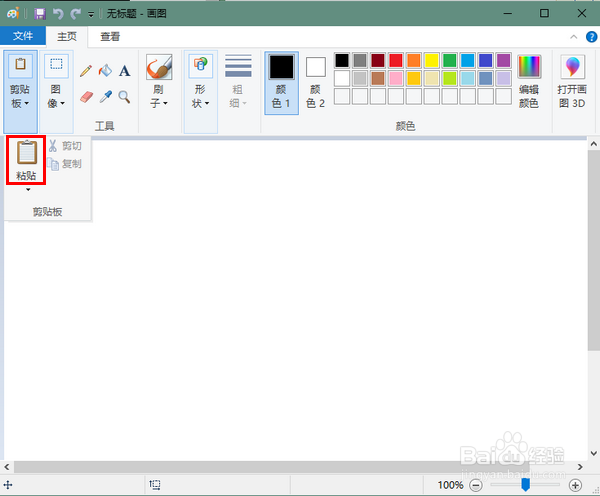The height and width of the screenshot is (496, 600).
Task: Click the selection size icon in status bar
Action: [155, 485]
